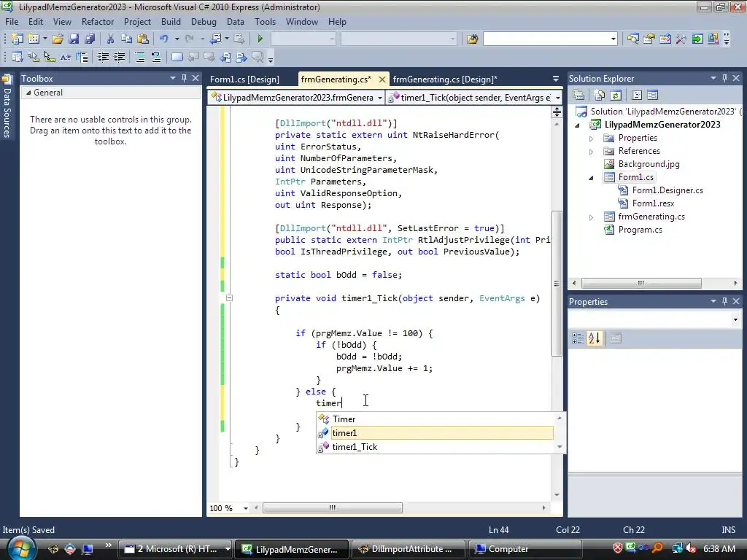This screenshot has height=560, width=747.
Task: Open Solution Explorer from the toolbar icon
Action: point(633,39)
